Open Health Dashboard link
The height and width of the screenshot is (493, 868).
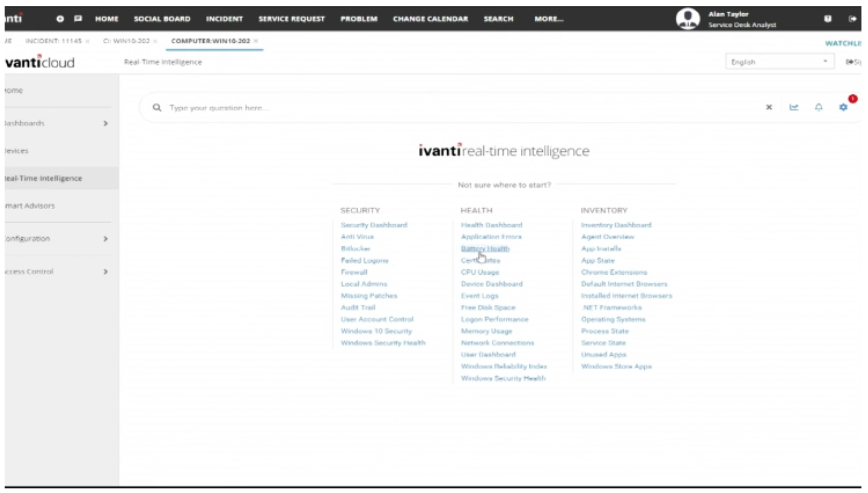click(492, 225)
